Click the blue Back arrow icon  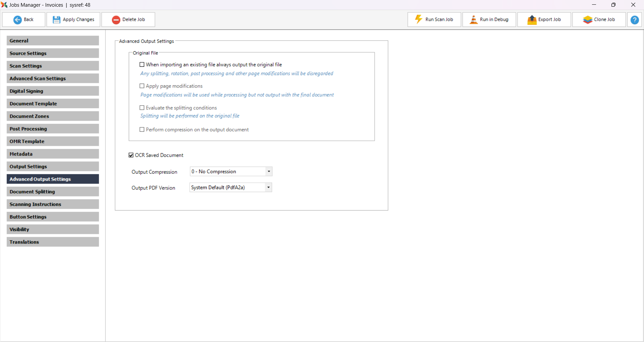pyautogui.click(x=17, y=20)
